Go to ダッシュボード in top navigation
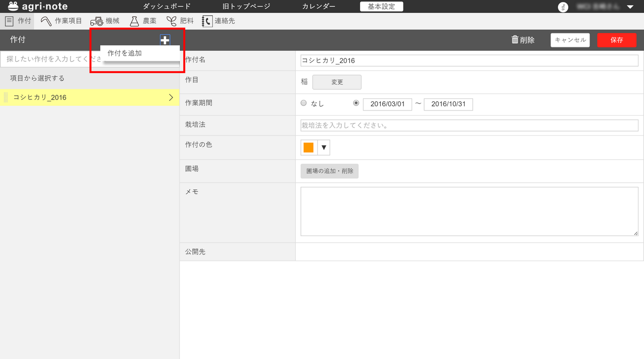The height and width of the screenshot is (359, 644). 167,6
